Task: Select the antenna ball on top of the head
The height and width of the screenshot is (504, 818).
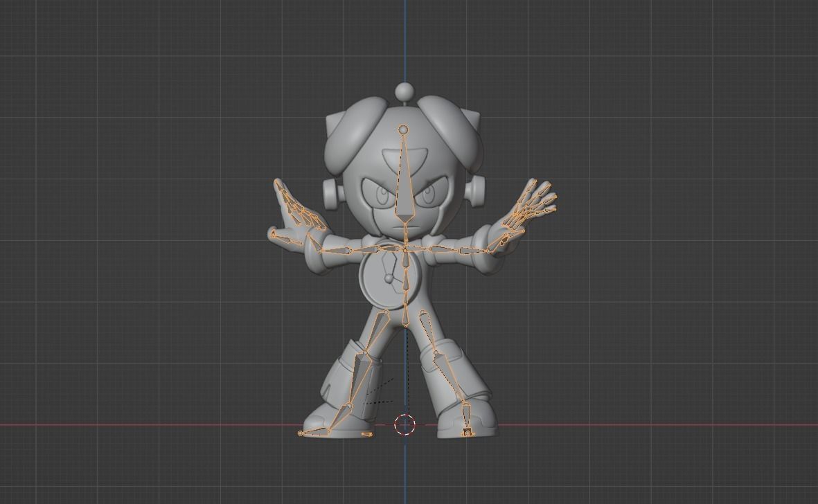Action: [x=404, y=92]
